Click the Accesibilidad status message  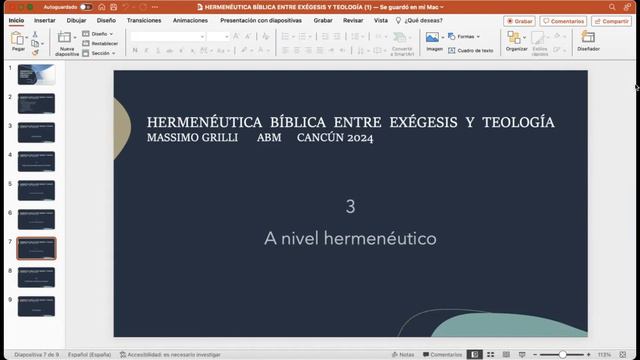(x=170, y=355)
